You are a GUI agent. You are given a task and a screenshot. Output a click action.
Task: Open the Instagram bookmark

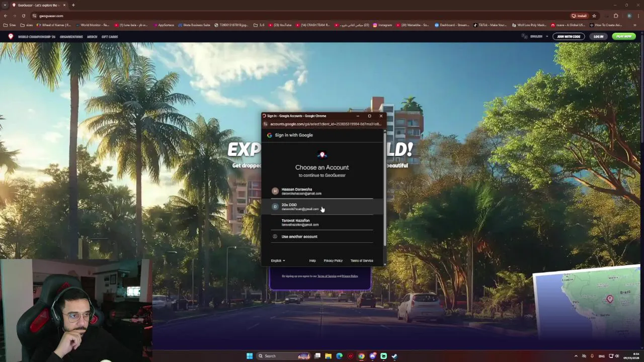click(x=382, y=25)
